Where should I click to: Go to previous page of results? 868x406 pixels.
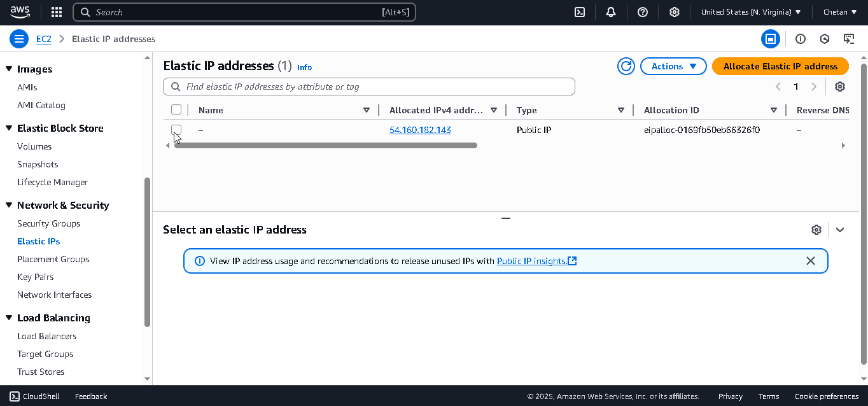coord(778,87)
